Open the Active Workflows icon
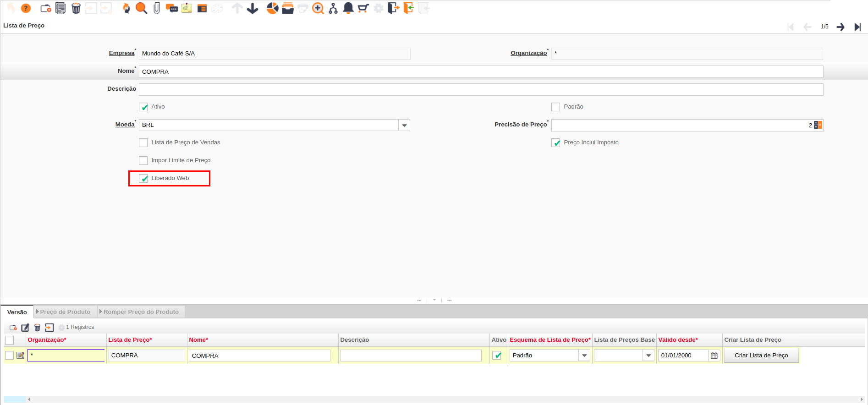868x405 pixels. [333, 8]
